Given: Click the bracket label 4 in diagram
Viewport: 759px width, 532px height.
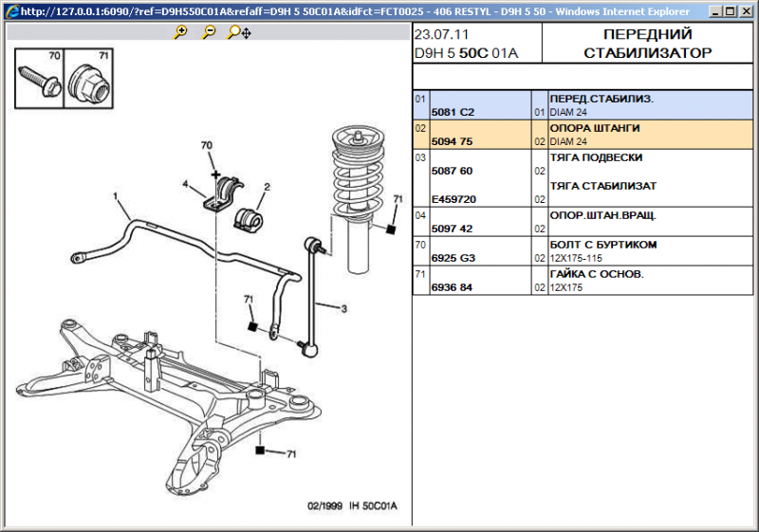Looking at the screenshot, I should [186, 184].
